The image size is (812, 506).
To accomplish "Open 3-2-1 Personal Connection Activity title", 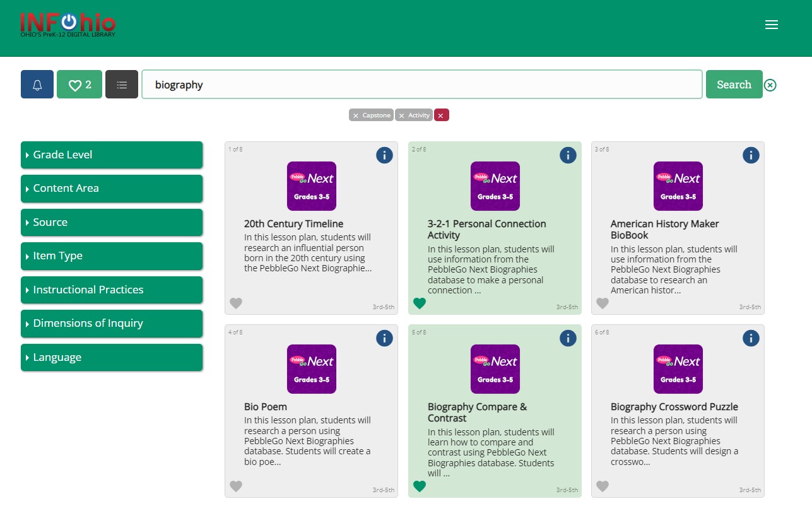I will point(487,230).
